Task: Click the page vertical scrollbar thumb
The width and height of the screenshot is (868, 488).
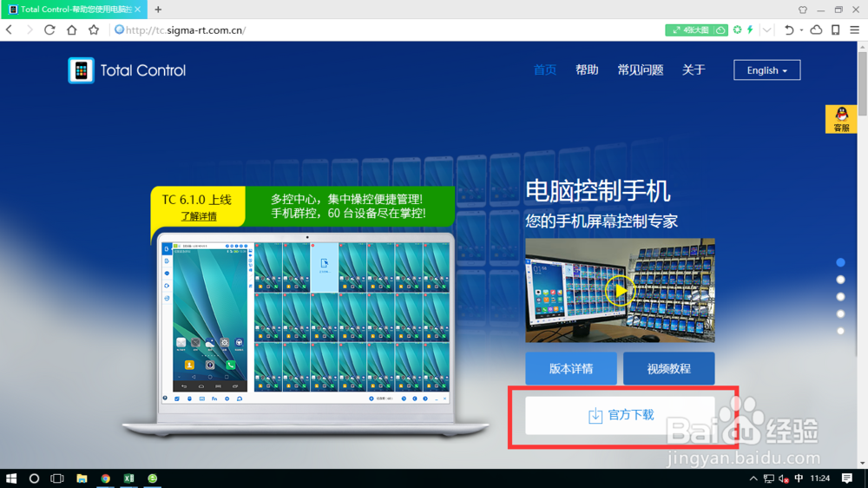Action: [x=863, y=83]
